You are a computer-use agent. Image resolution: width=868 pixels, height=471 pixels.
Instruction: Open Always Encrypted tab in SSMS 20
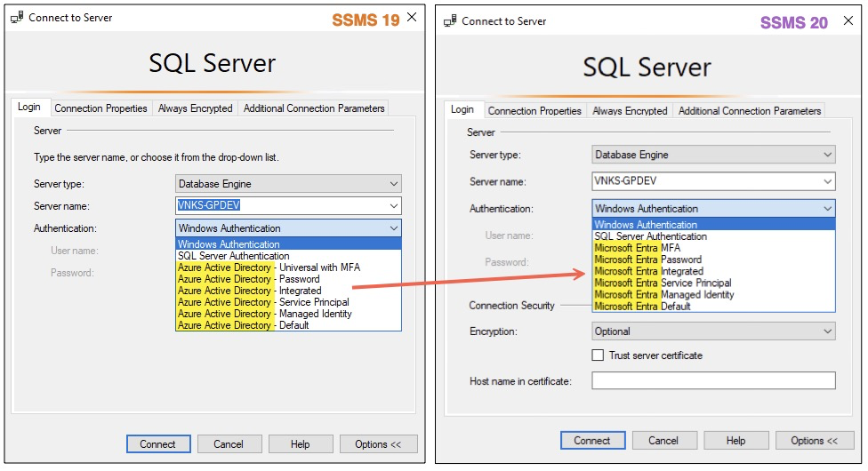(630, 111)
